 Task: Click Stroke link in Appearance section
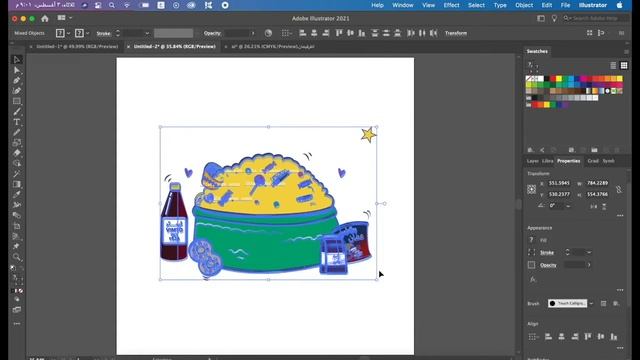(547, 253)
